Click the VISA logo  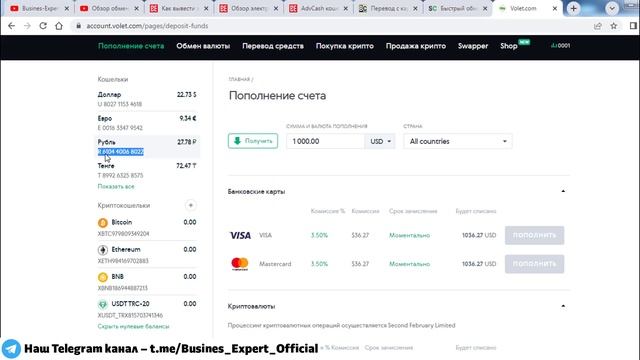[x=240, y=236]
